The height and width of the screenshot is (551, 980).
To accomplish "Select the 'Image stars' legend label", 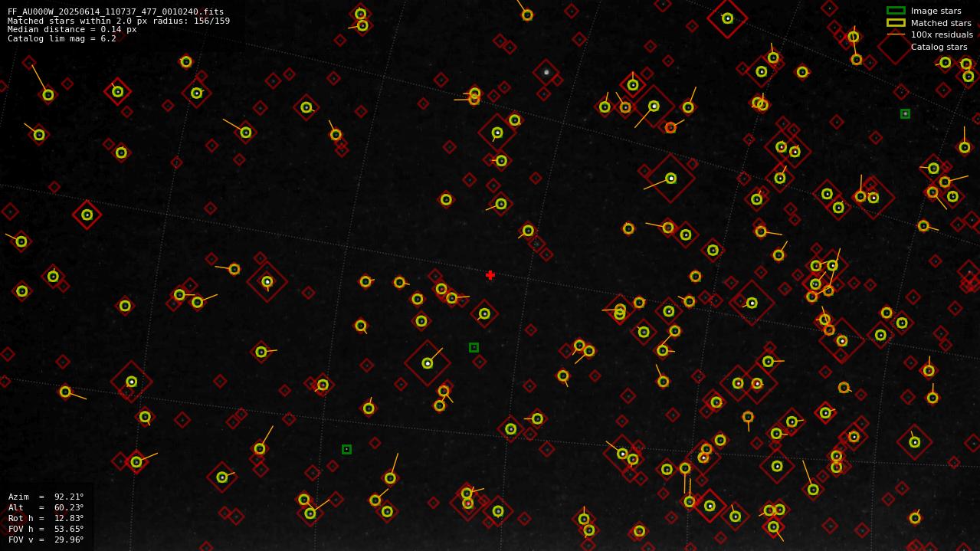I will 936,11.
